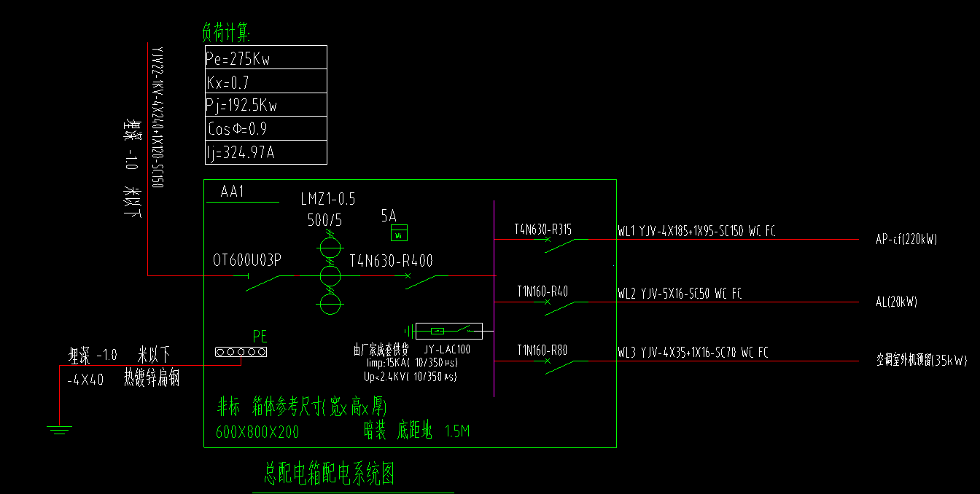Select the 总配电箱配电系统图 title
The height and width of the screenshot is (494, 980).
coord(329,474)
